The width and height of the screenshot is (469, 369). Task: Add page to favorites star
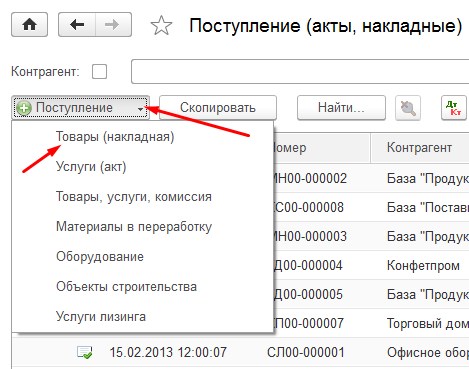tap(161, 26)
